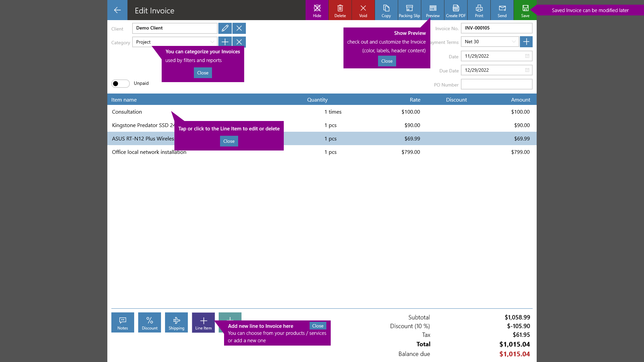Toggle the Unpaid switch
The image size is (644, 362).
[x=120, y=83]
